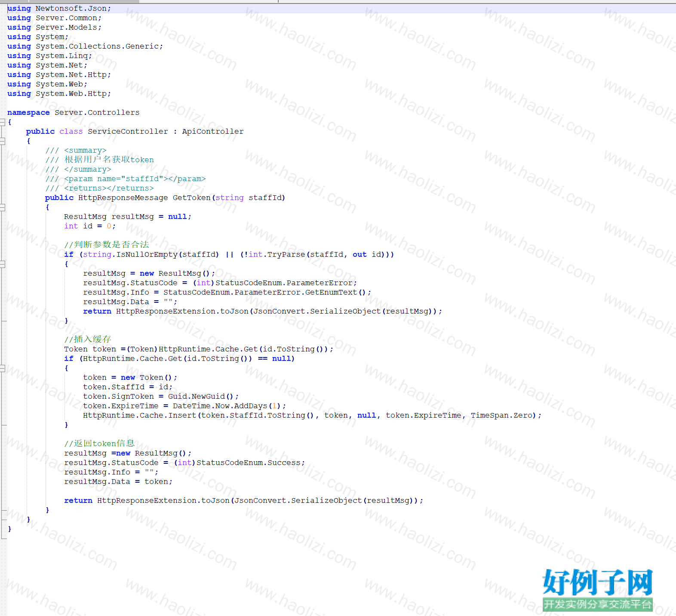The height and width of the screenshot is (616, 676).
Task: Click the 'using Server.Models;' line
Action: pyautogui.click(x=54, y=27)
